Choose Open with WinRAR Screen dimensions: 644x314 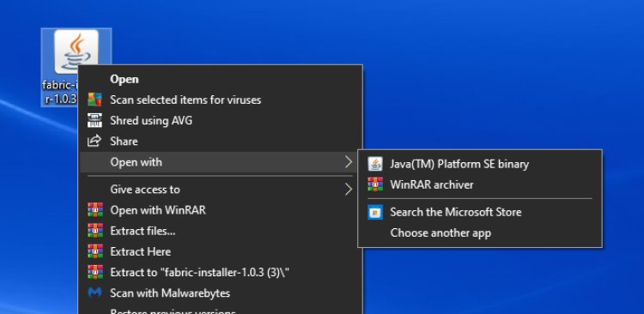coord(221,210)
